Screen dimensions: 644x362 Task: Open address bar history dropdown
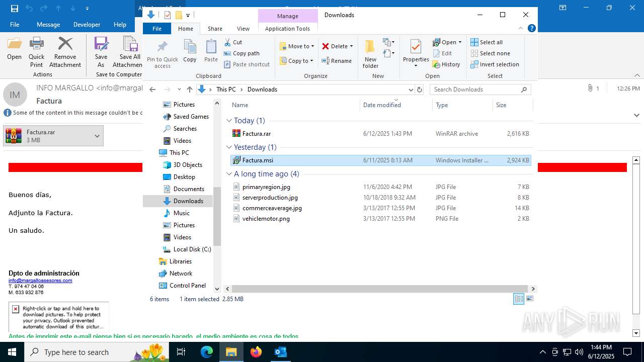pyautogui.click(x=411, y=89)
